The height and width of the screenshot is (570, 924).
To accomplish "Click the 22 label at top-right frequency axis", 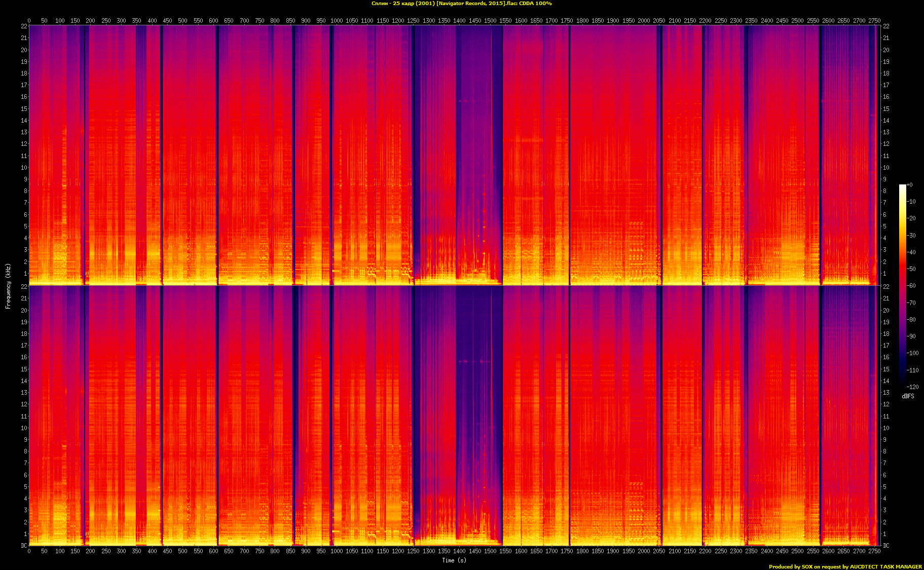I will point(886,26).
